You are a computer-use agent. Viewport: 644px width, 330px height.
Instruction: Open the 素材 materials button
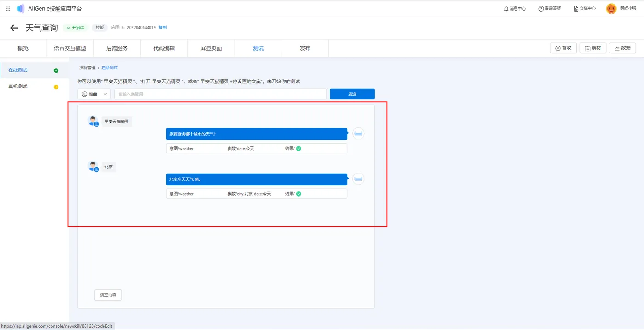pos(592,48)
